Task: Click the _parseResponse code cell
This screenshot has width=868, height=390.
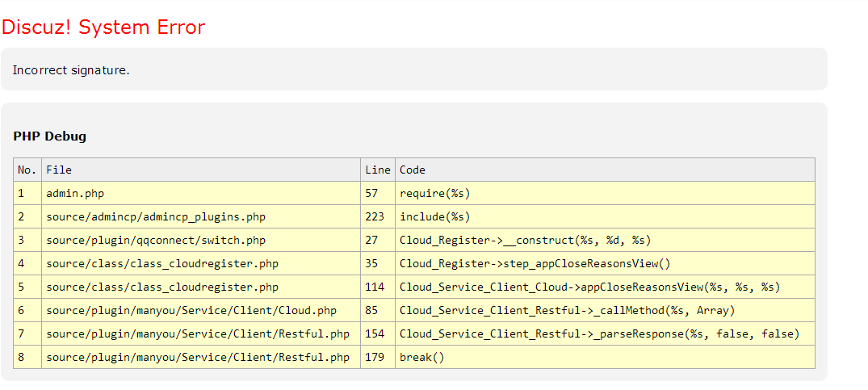Action: pos(599,333)
